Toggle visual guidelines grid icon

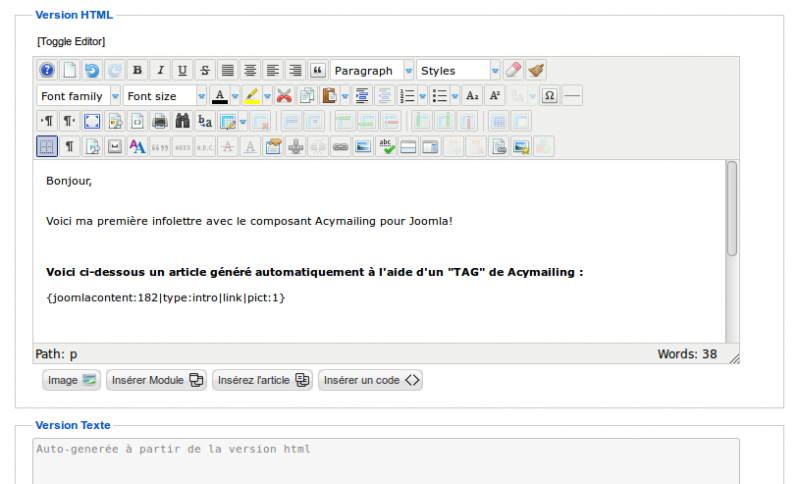pyautogui.click(x=47, y=147)
